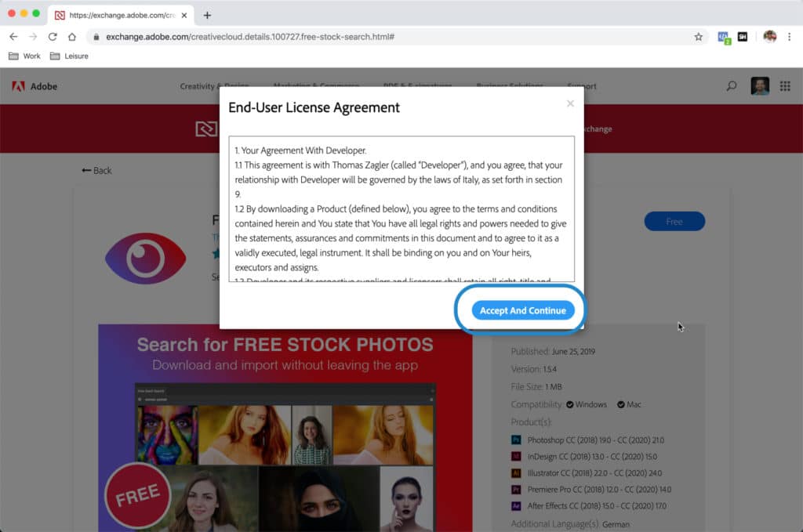Close the End-User License Agreement dialog
The height and width of the screenshot is (532, 803).
click(570, 103)
